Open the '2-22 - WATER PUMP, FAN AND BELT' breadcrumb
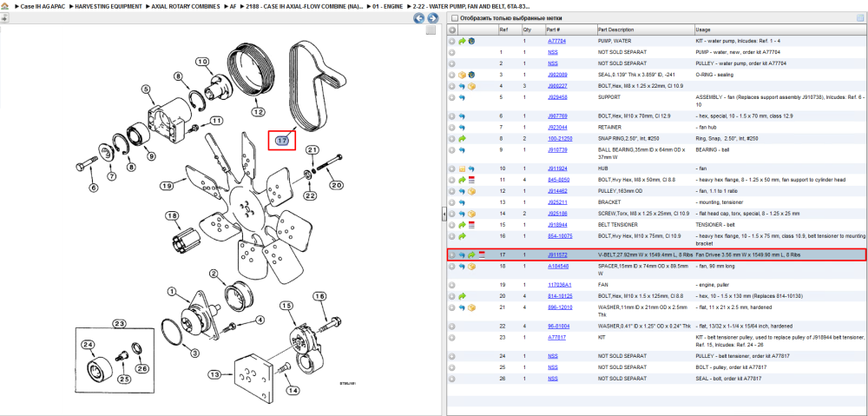This screenshot has width=868, height=416. tap(470, 7)
